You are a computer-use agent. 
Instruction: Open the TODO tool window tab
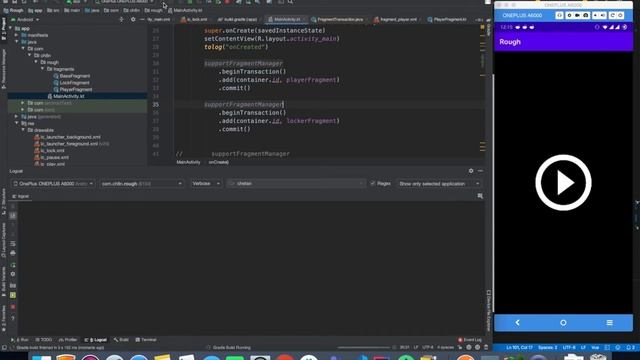coord(44,340)
